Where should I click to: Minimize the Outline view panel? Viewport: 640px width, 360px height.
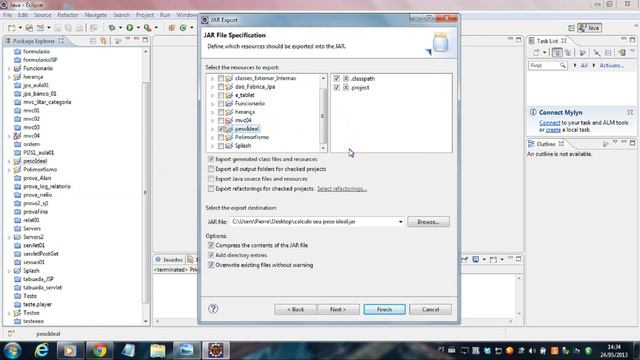(x=624, y=143)
